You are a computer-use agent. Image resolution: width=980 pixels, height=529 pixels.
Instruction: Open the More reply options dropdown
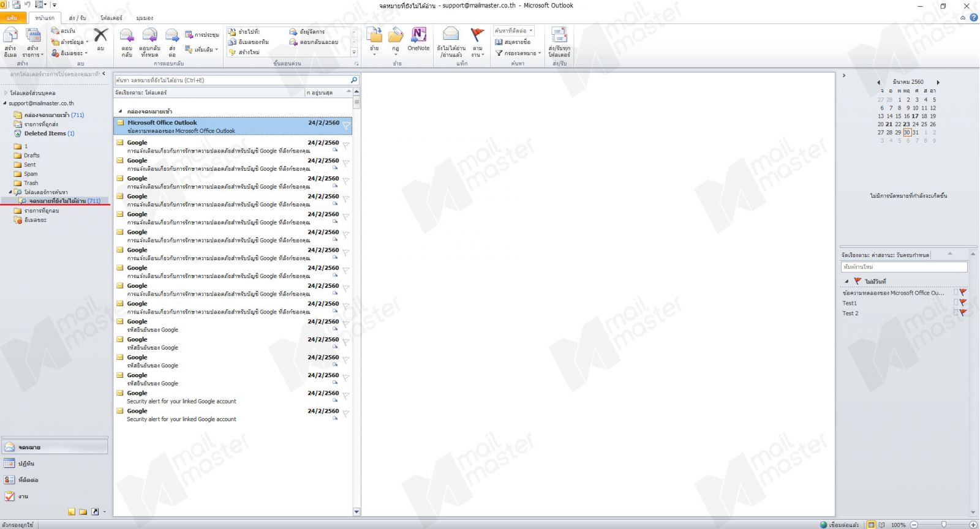coord(202,50)
